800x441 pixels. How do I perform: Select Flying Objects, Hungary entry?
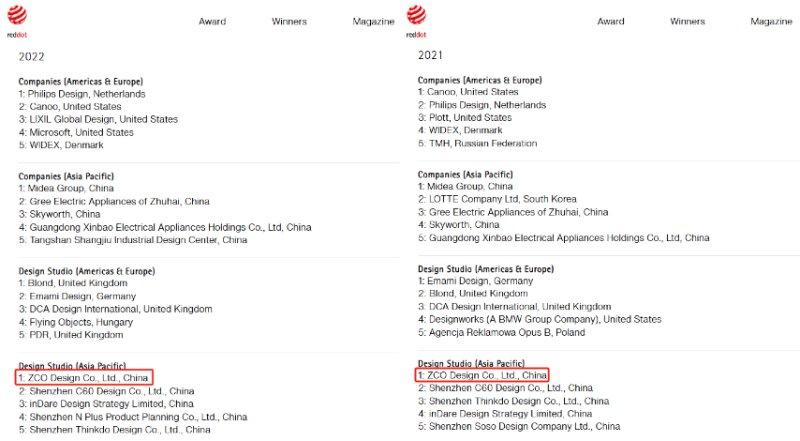[x=76, y=322]
